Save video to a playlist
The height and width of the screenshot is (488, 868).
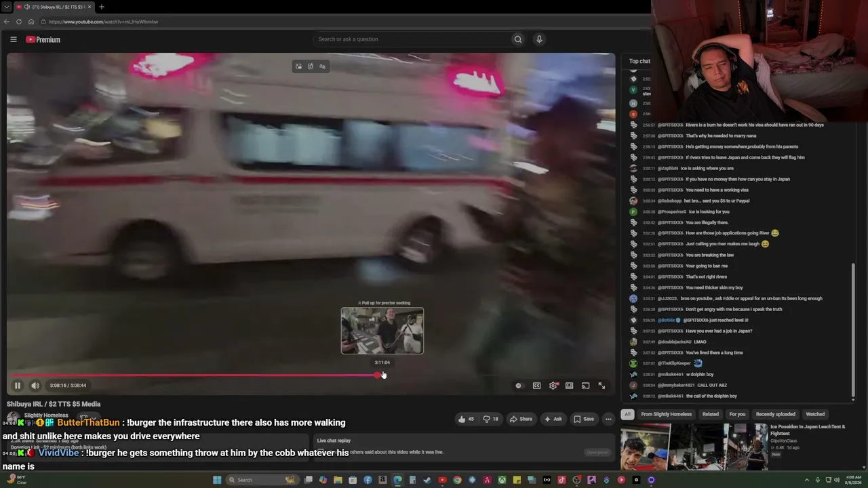[584, 419]
